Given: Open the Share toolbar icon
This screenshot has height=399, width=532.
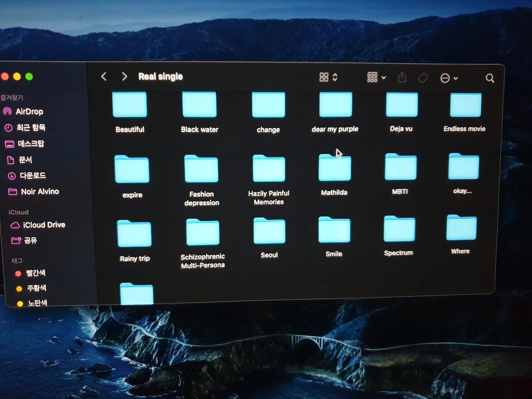Looking at the screenshot, I should click(402, 78).
